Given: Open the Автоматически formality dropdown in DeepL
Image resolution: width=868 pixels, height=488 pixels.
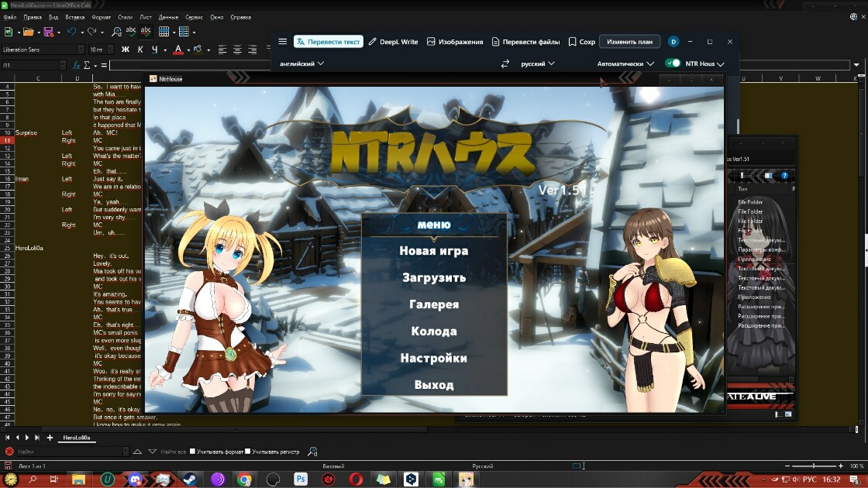Looking at the screenshot, I should pos(625,64).
